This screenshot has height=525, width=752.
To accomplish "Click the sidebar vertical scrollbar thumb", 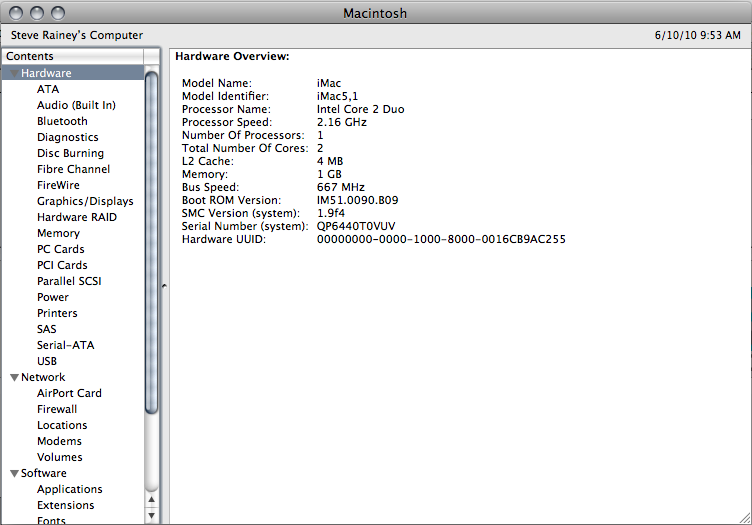I will click(152, 242).
